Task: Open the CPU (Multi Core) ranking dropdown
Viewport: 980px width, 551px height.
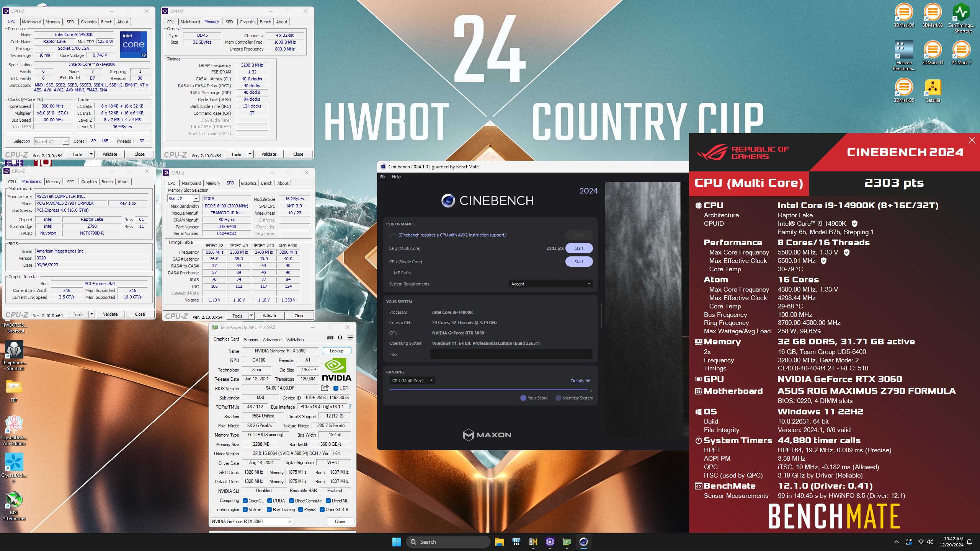Action: coord(413,381)
